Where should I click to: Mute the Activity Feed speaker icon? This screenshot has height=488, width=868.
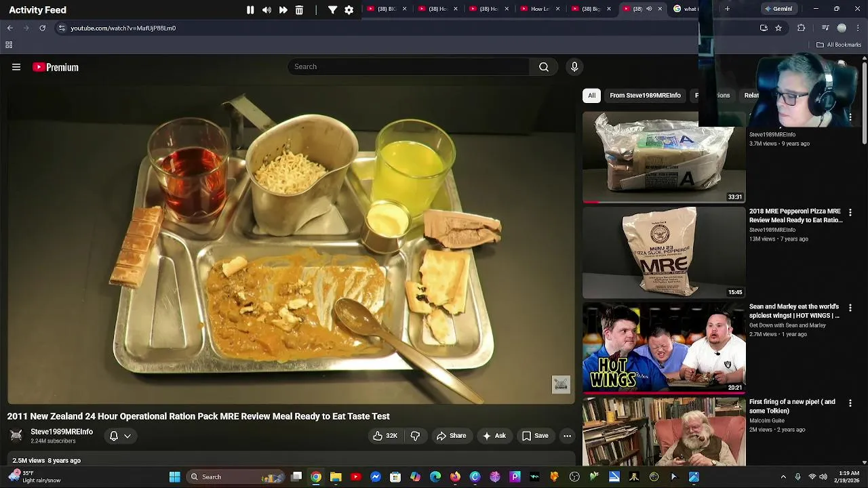point(267,10)
